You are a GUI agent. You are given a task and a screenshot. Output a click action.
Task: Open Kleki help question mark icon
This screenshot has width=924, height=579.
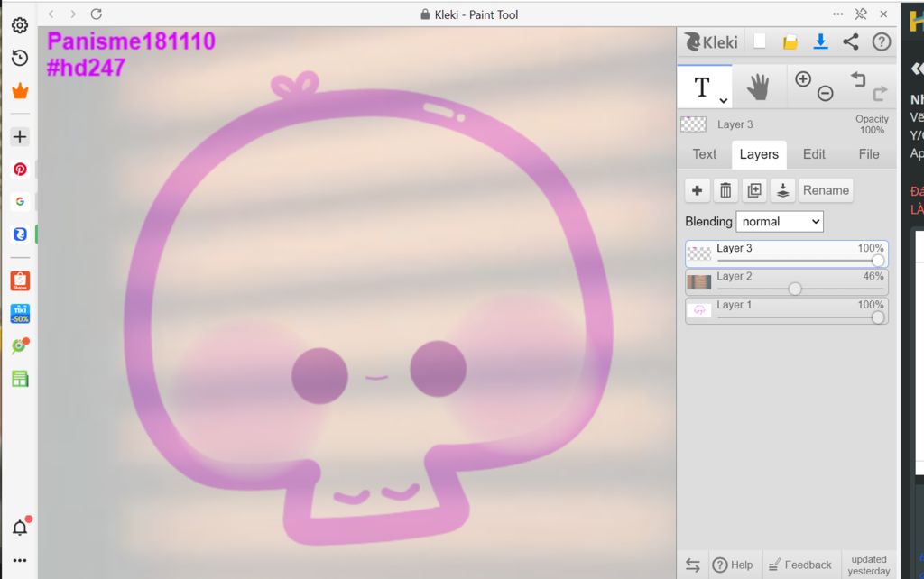pyautogui.click(x=881, y=41)
